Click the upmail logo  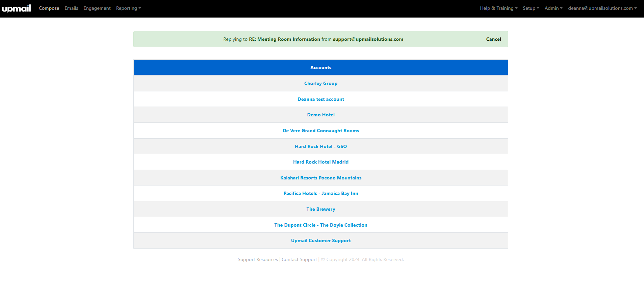(x=16, y=8)
